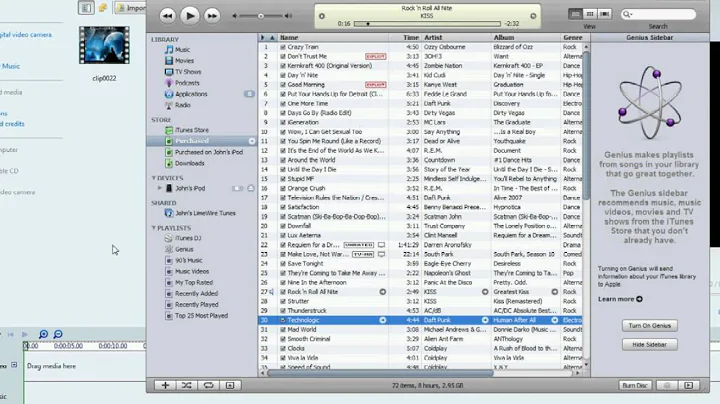Switch iTunes to list view

pyautogui.click(x=575, y=14)
